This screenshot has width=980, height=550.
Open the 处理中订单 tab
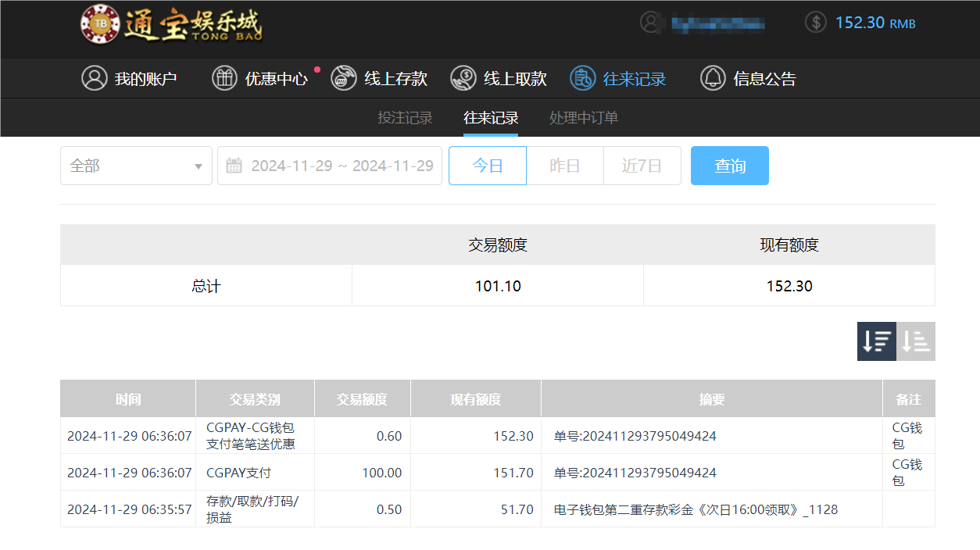tap(582, 117)
